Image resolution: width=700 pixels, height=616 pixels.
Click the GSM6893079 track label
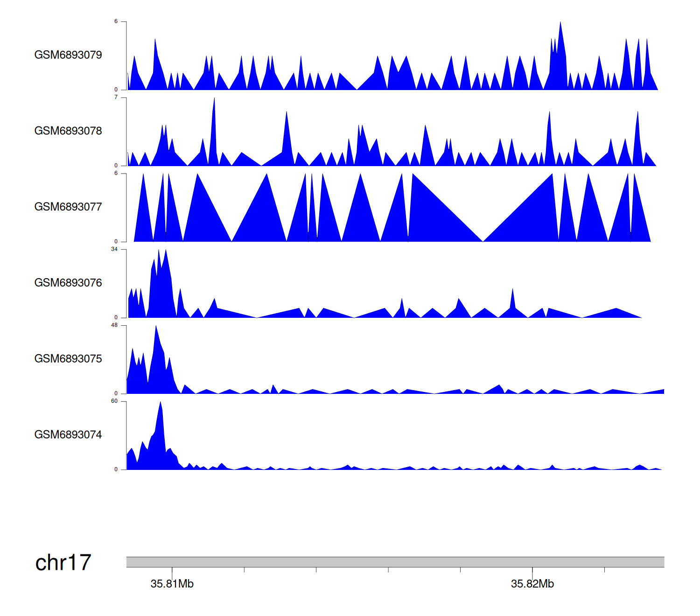pyautogui.click(x=68, y=55)
